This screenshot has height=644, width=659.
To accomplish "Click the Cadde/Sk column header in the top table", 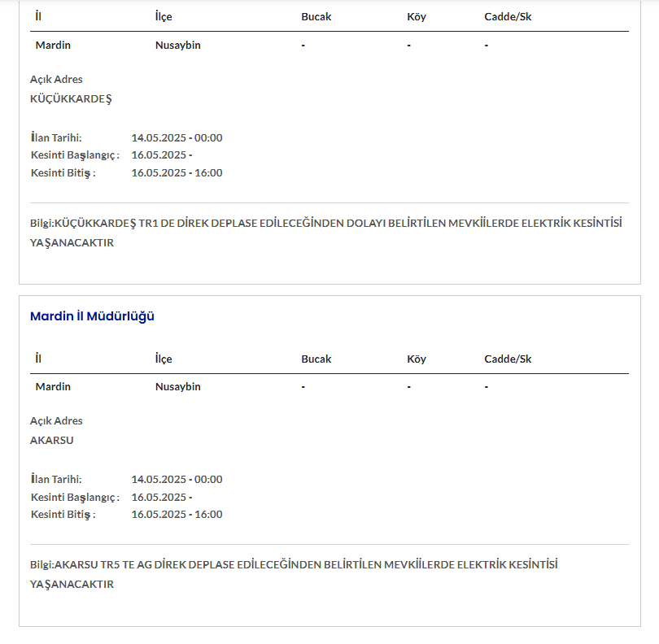I will click(508, 16).
